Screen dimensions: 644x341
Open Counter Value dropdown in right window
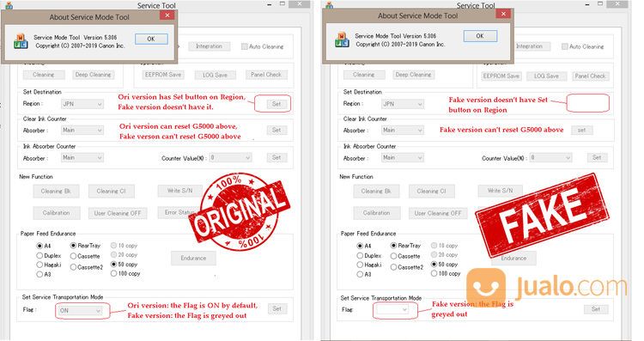(x=550, y=158)
